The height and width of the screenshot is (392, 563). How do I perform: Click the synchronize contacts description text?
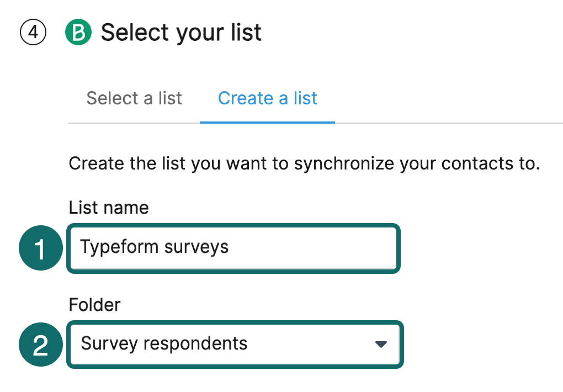(305, 164)
